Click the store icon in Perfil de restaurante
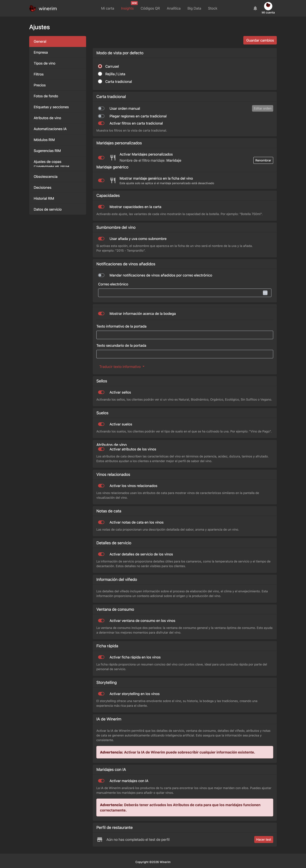Screen dimensions: 306x868 click(x=100, y=839)
